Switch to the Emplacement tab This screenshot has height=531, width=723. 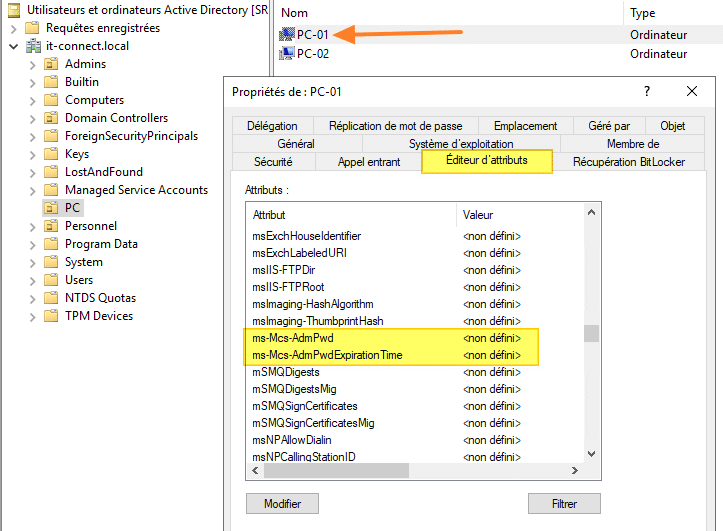point(526,126)
